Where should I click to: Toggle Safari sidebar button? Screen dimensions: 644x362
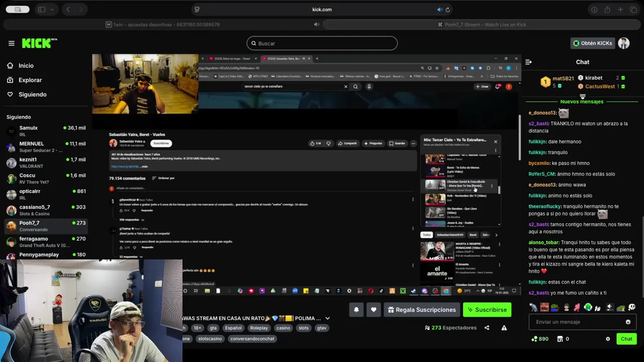(x=42, y=10)
